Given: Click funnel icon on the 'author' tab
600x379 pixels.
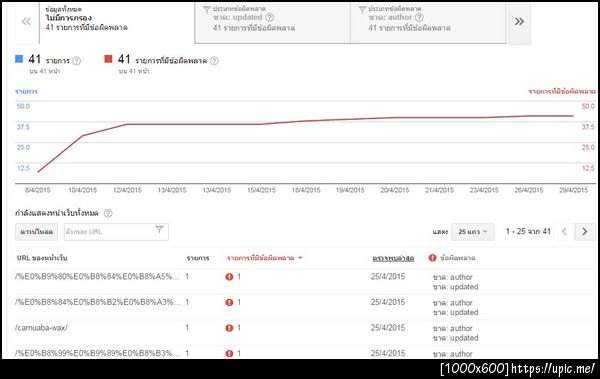Looking at the screenshot, I should click(x=362, y=9).
